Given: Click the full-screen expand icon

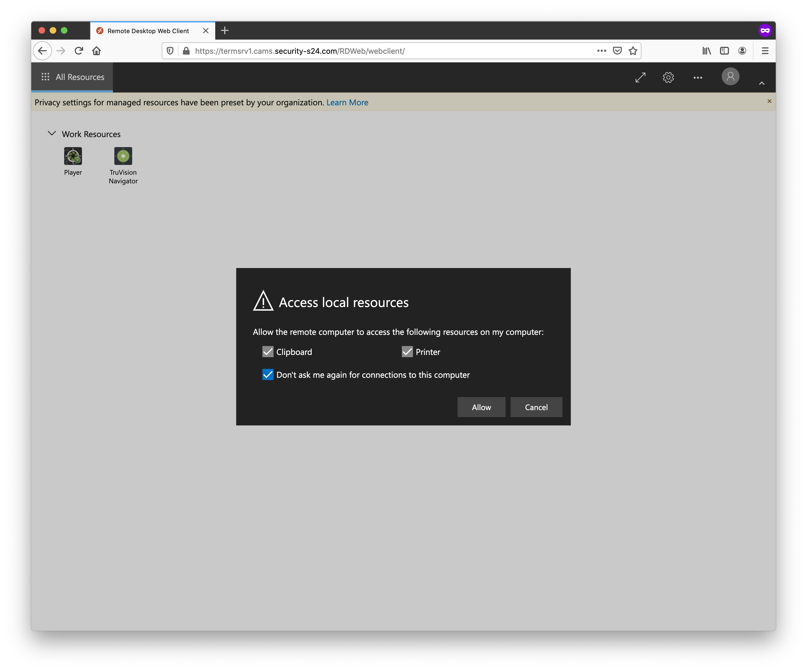Looking at the screenshot, I should click(640, 77).
